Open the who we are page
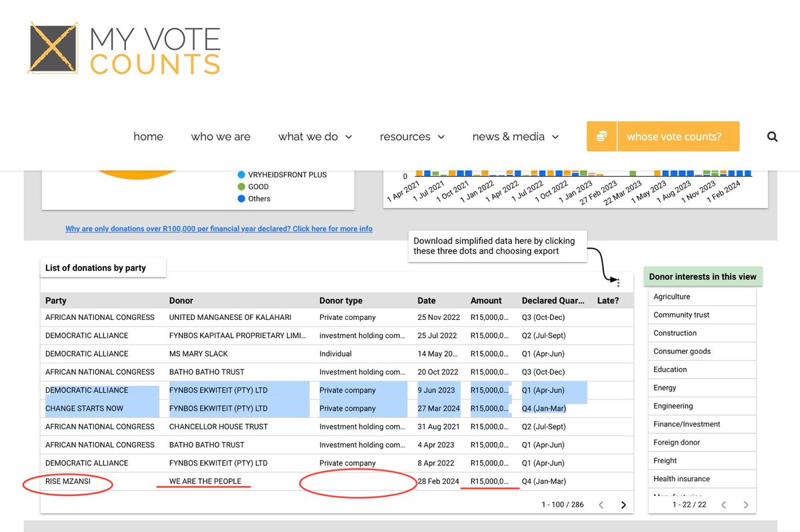Image resolution: width=800 pixels, height=532 pixels. coord(221,137)
